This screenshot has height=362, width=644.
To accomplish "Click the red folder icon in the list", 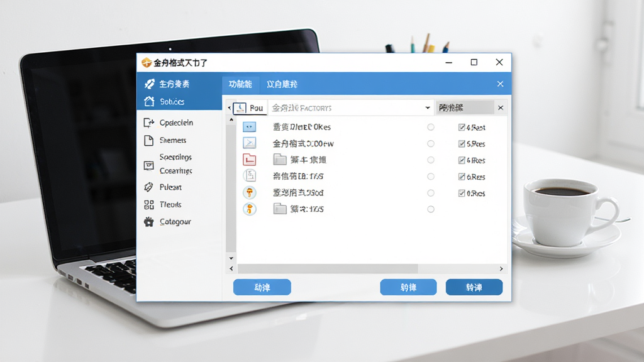I will 249,159.
